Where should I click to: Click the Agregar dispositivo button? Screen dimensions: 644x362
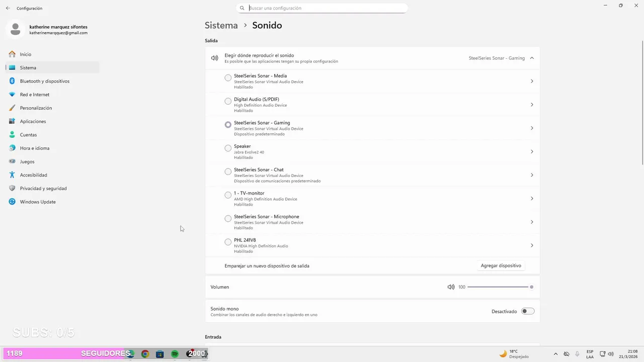501,265
